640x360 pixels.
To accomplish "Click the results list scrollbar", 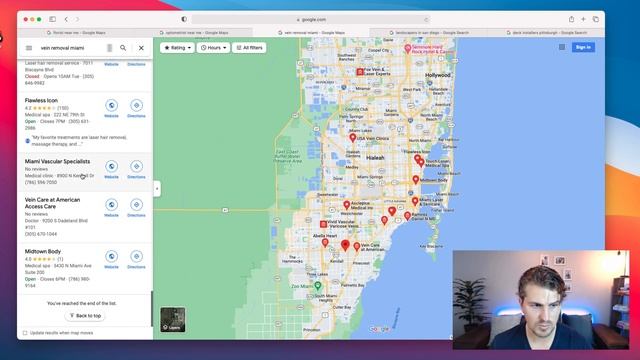I will click(x=152, y=309).
